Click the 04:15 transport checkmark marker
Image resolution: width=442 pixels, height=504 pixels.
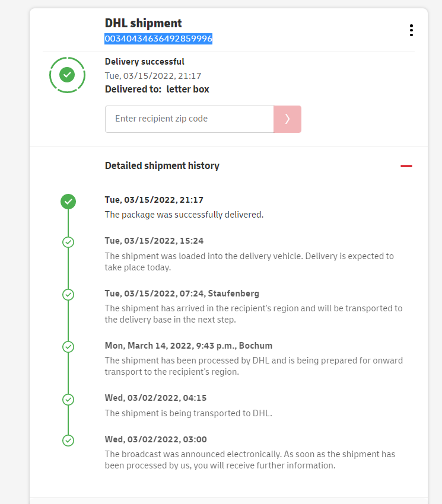coord(68,399)
